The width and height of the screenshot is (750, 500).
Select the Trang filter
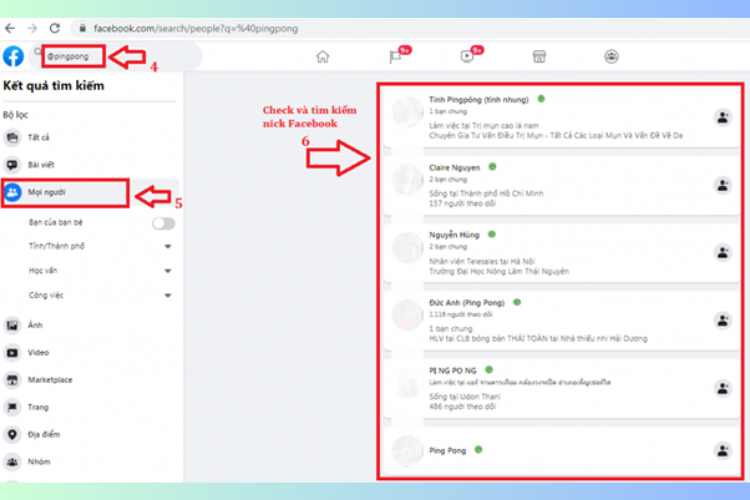(x=89, y=407)
